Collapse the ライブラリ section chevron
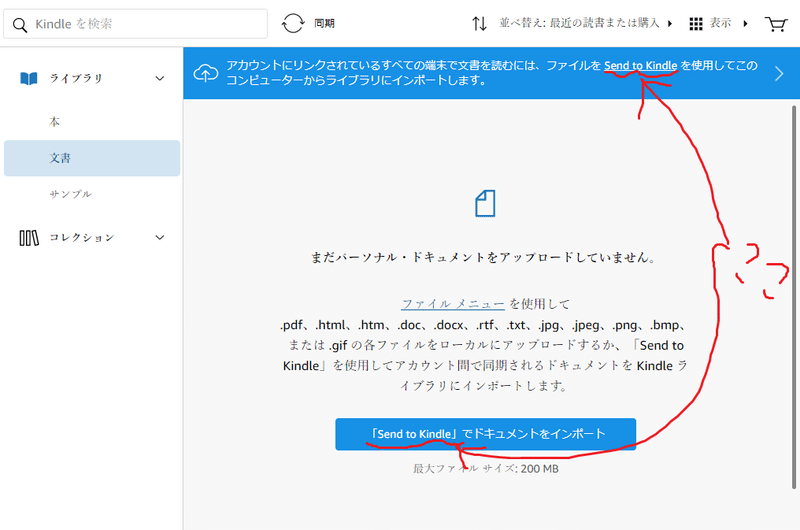This screenshot has height=530, width=800. [160, 78]
